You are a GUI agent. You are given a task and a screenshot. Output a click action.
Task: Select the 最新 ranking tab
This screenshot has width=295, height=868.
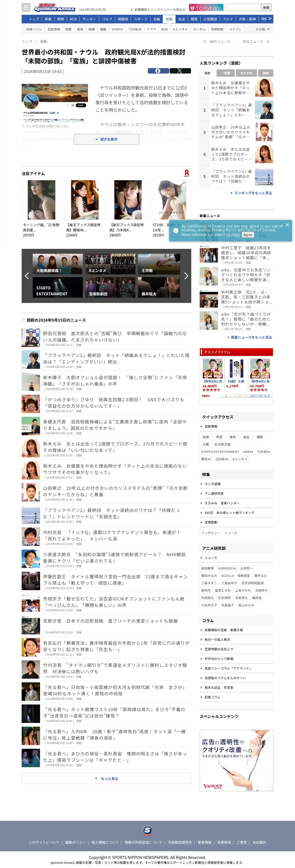(x=207, y=73)
